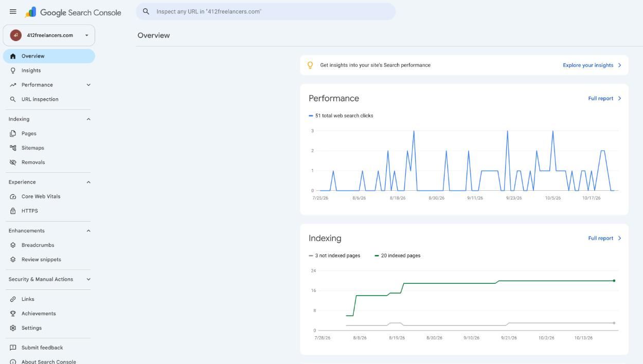Click Explore your insights link
This screenshot has width=643, height=364.
[x=588, y=65]
